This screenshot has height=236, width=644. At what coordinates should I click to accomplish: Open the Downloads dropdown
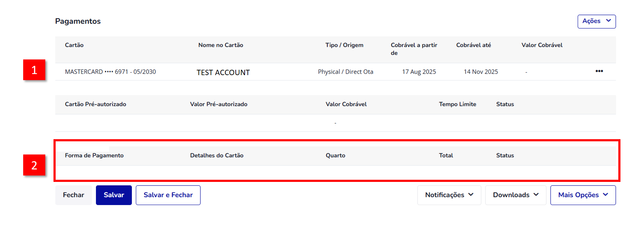[x=515, y=195]
